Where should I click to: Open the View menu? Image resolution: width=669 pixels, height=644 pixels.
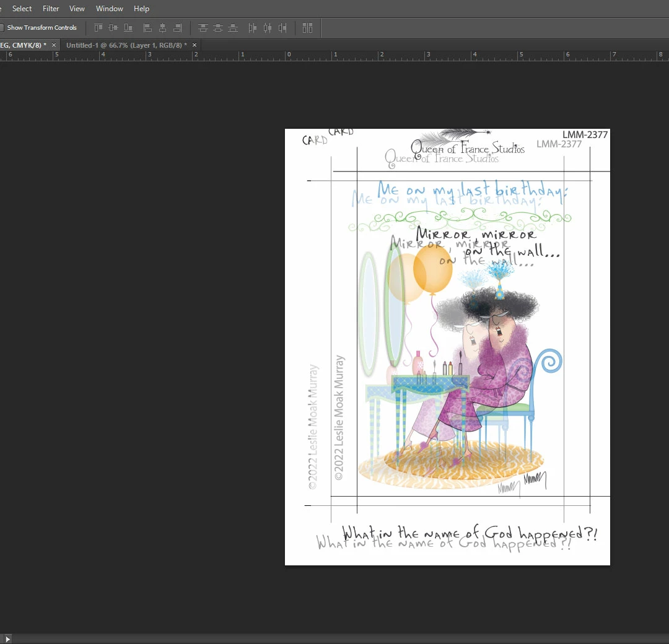click(x=77, y=9)
